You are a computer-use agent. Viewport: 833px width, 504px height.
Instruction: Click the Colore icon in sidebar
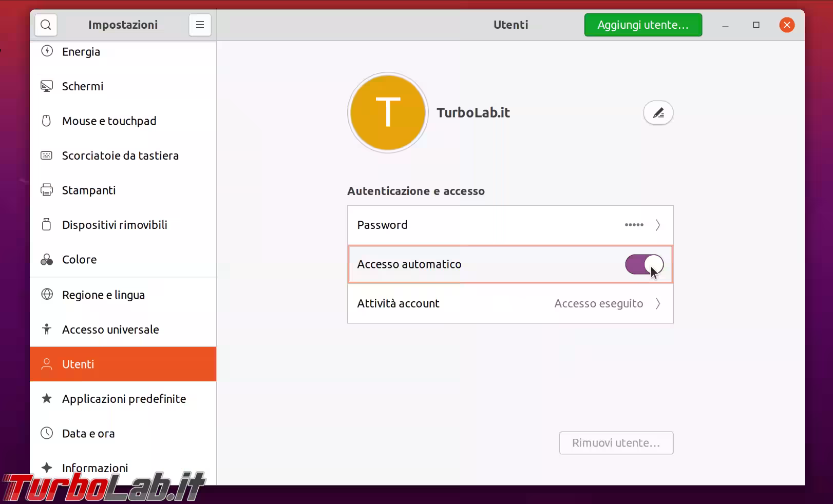click(47, 260)
